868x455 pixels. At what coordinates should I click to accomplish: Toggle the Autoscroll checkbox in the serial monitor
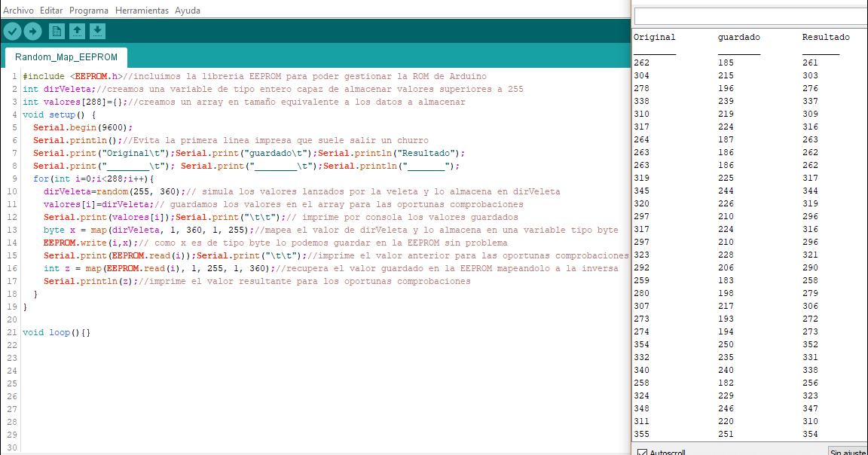click(x=641, y=452)
